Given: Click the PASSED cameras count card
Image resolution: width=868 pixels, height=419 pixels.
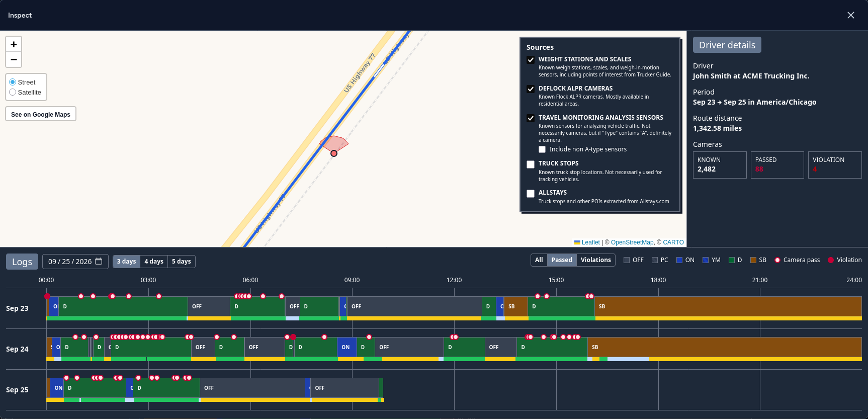Looking at the screenshot, I should [x=777, y=165].
